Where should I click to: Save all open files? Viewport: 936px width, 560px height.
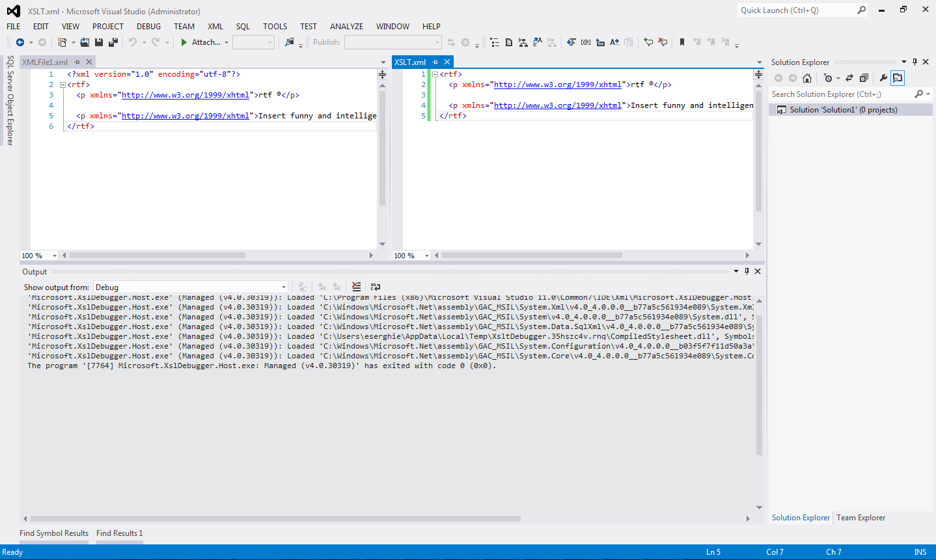coord(112,42)
